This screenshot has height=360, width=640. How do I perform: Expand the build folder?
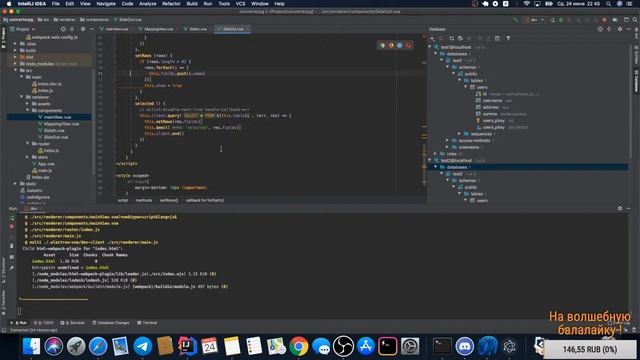[x=16, y=50]
